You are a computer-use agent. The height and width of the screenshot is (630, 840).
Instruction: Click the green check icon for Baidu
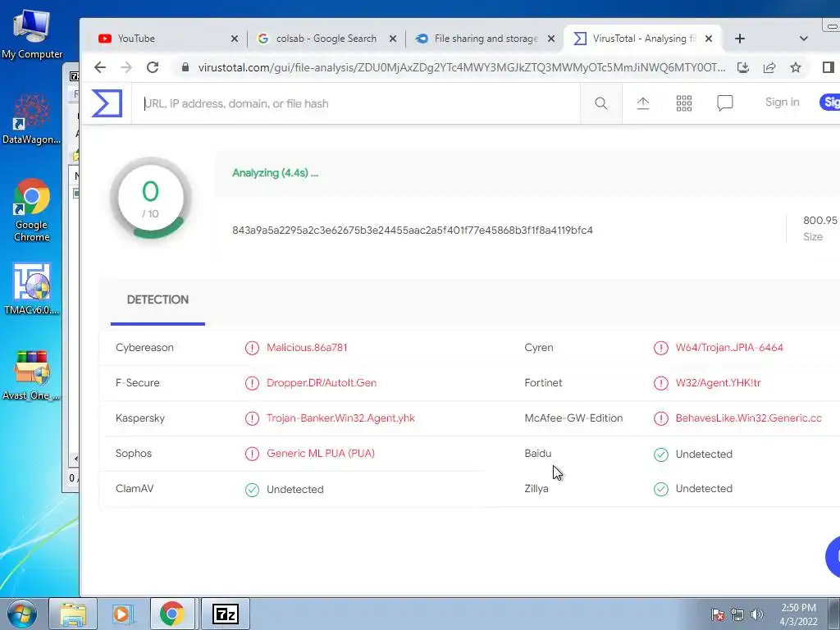pos(661,454)
